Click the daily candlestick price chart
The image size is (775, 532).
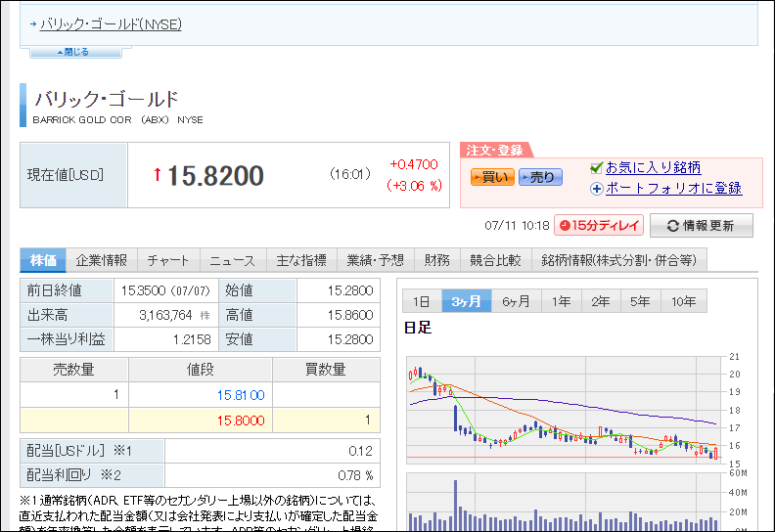[x=564, y=410]
